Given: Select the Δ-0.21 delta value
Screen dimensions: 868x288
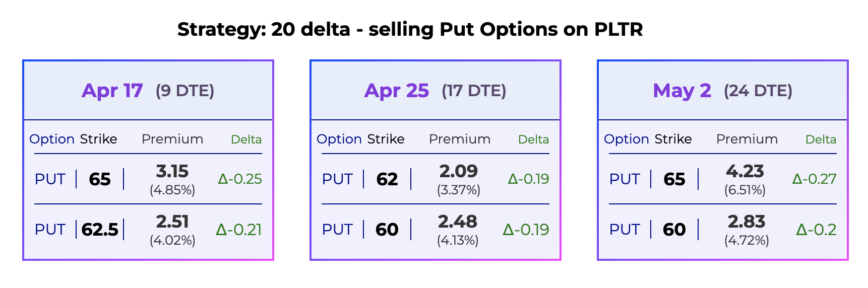Looking at the screenshot, I should (x=239, y=230).
